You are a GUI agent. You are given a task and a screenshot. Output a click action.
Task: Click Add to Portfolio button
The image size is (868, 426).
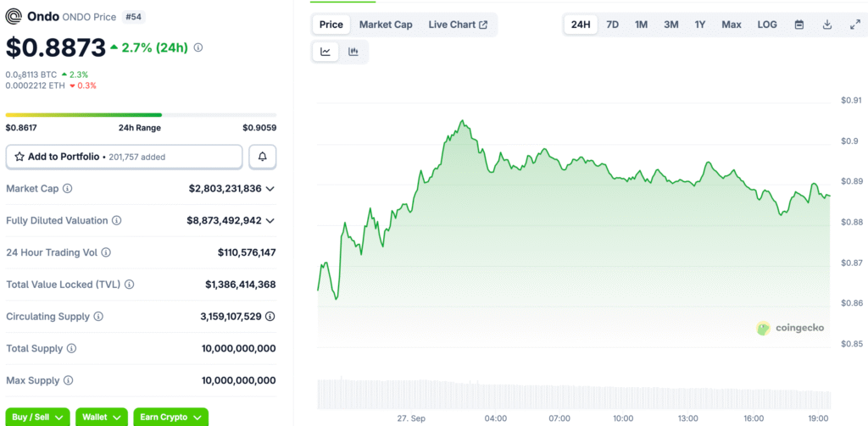pyautogui.click(x=125, y=157)
